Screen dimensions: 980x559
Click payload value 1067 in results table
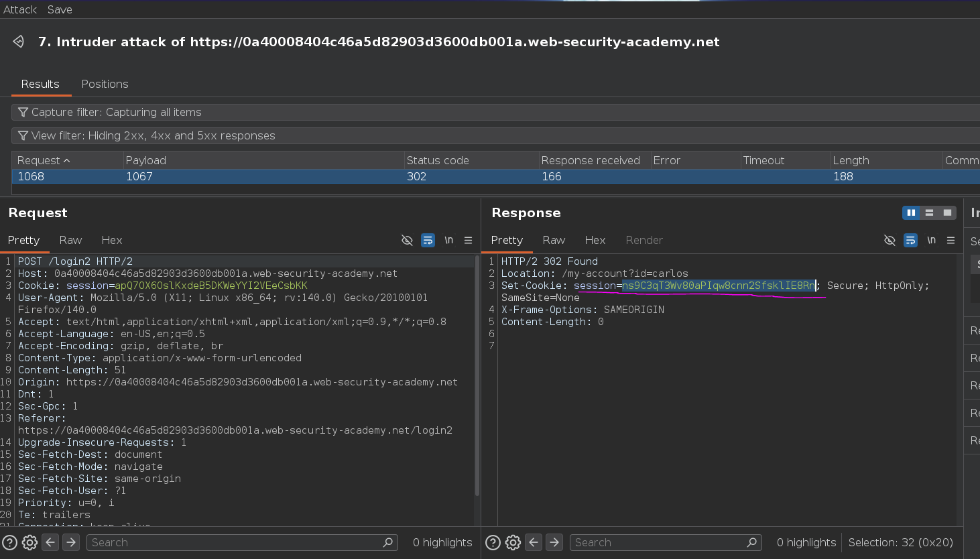pyautogui.click(x=139, y=176)
